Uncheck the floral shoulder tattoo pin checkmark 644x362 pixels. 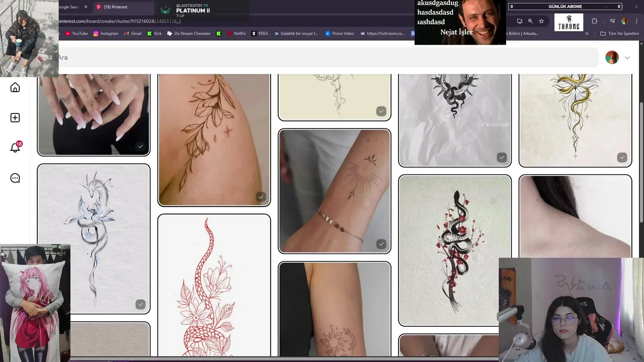tap(261, 197)
